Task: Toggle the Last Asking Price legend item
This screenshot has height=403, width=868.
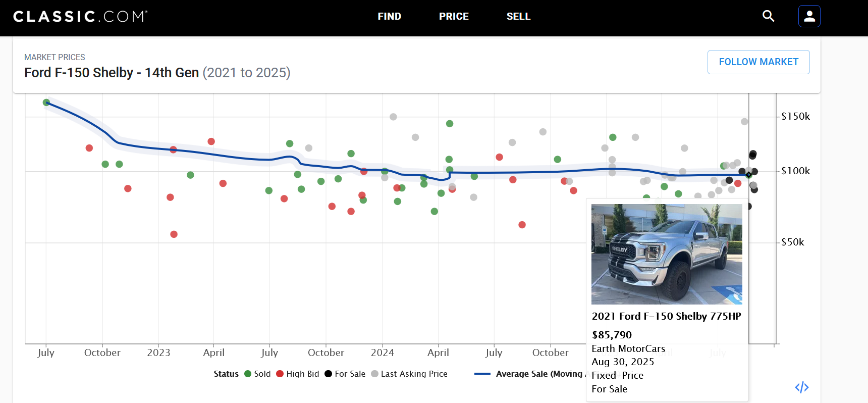Action: point(409,374)
